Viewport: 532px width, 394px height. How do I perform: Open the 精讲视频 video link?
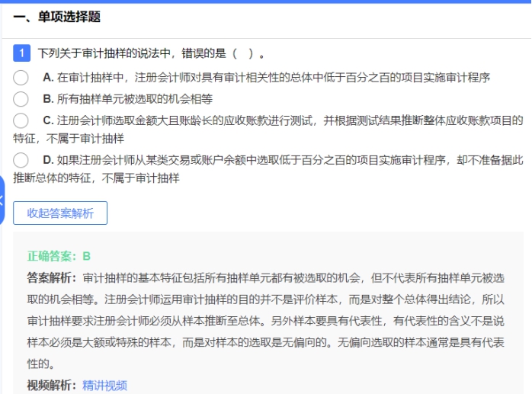coord(105,386)
